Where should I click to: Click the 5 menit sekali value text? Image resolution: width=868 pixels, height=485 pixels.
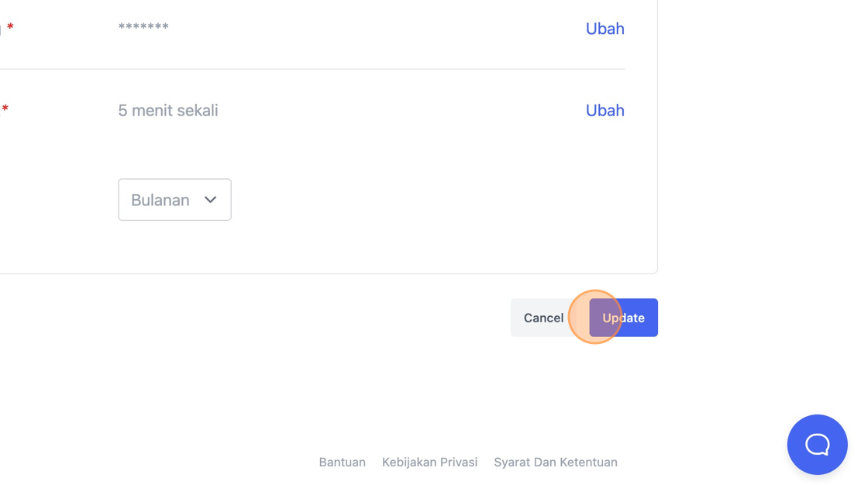167,110
